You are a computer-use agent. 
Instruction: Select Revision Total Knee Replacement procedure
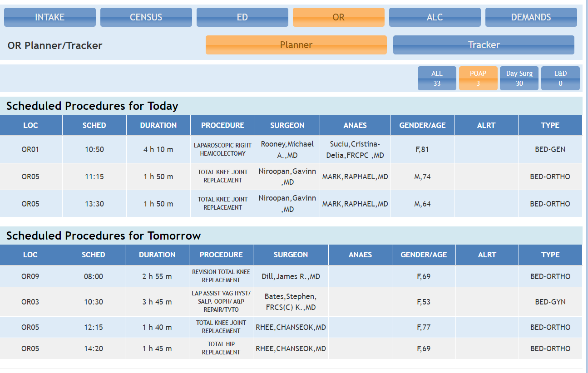(x=221, y=276)
